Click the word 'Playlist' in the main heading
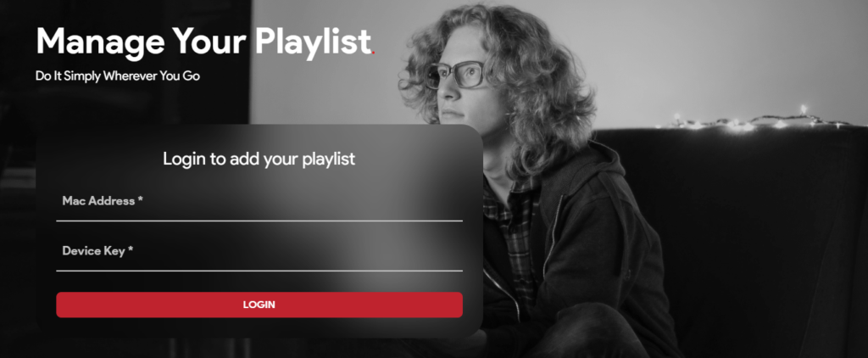The image size is (868, 358). point(313,42)
